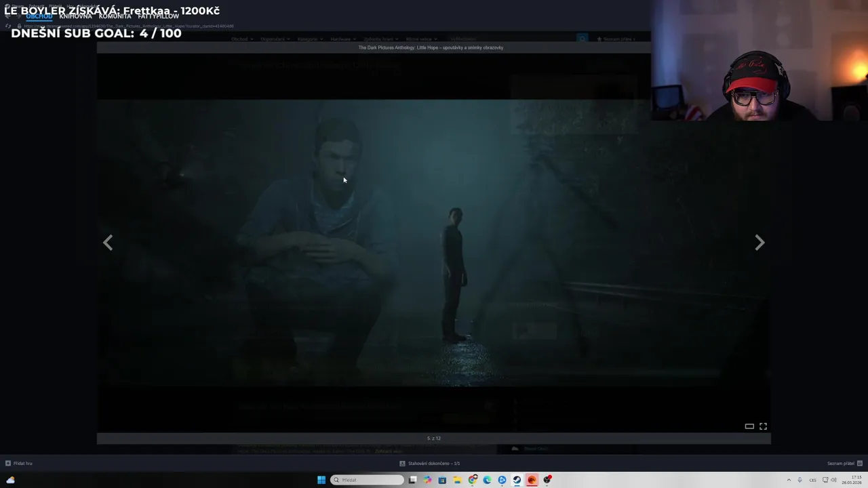This screenshot has height=488, width=868.
Task: Open Microsoft Store from the taskbar
Action: pyautogui.click(x=442, y=480)
